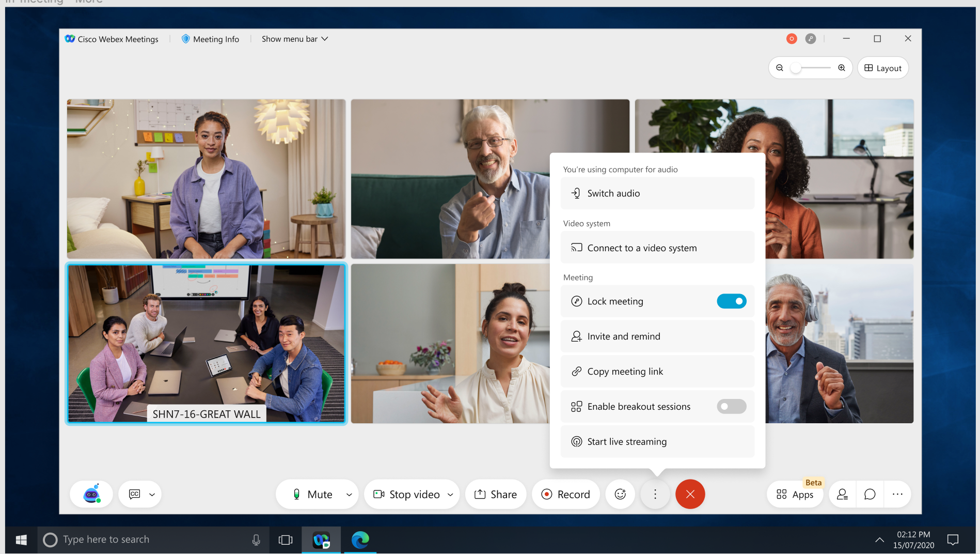Click the red recording indicator icon

[x=792, y=39]
